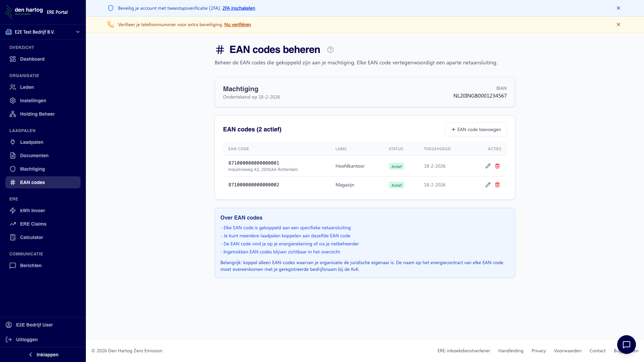The image size is (644, 362).
Task: Open Handleiding footer link
Action: [511, 351]
